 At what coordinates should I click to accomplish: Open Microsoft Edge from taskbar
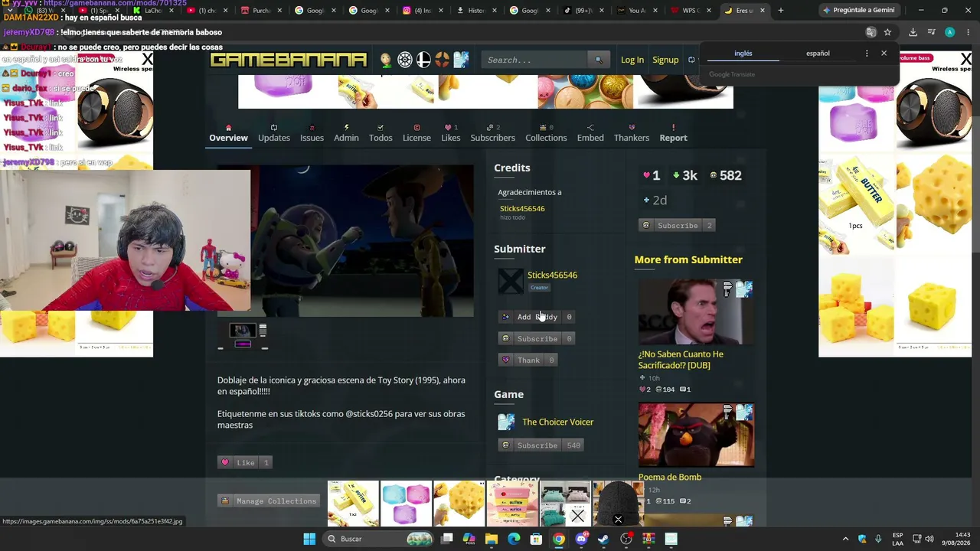click(514, 539)
